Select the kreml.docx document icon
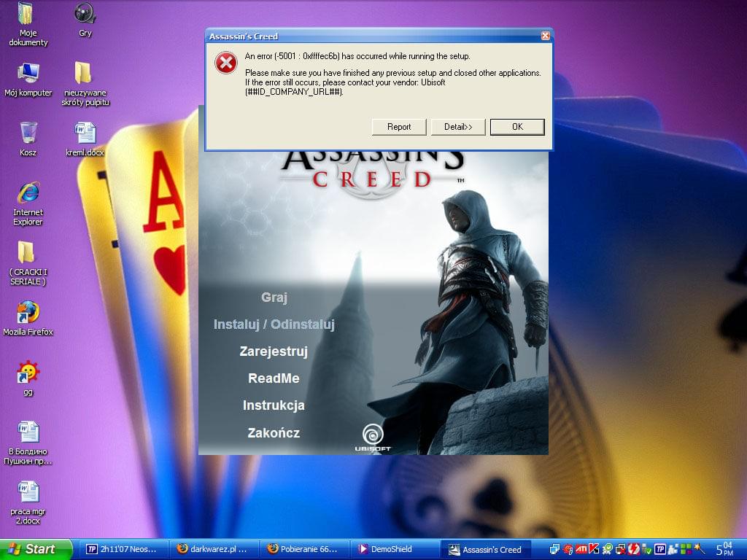 coord(85,139)
